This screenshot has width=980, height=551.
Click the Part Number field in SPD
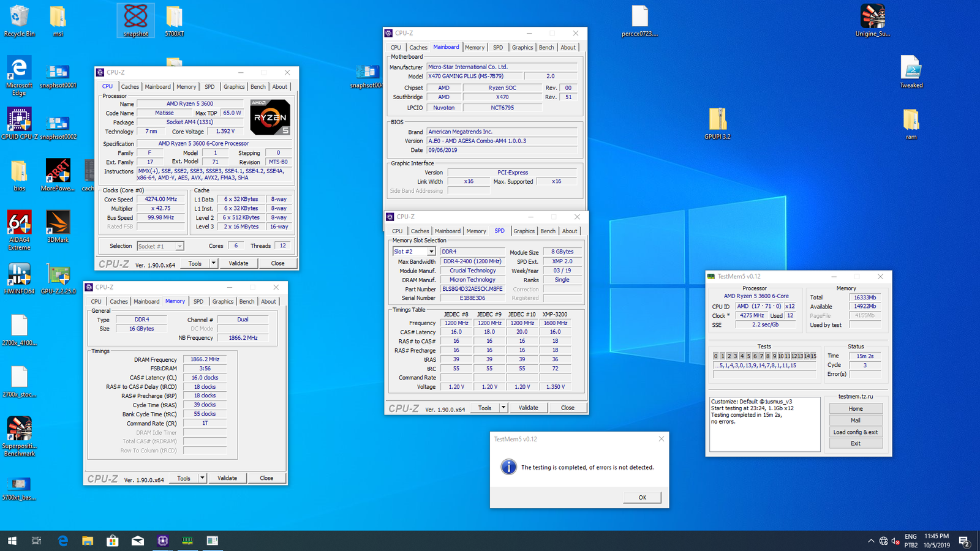point(472,289)
